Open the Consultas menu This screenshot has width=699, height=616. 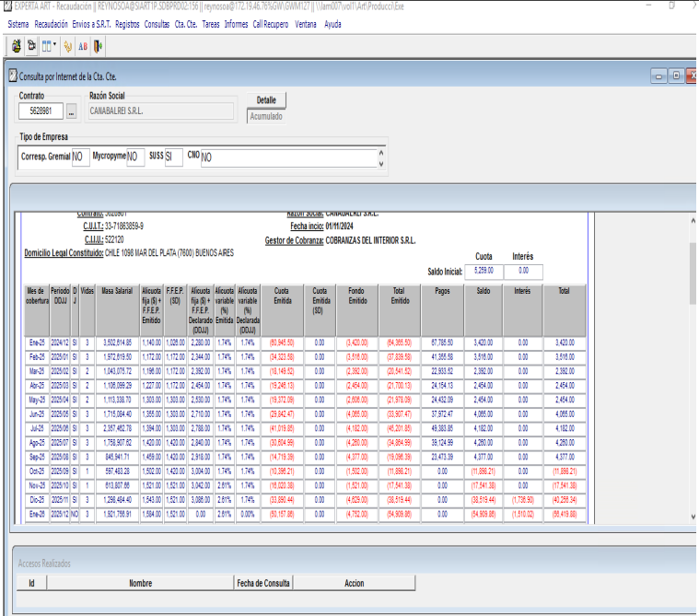(157, 24)
